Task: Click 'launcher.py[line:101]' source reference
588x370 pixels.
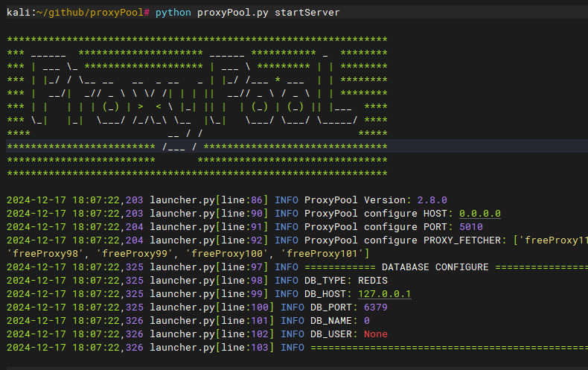Action: point(212,321)
